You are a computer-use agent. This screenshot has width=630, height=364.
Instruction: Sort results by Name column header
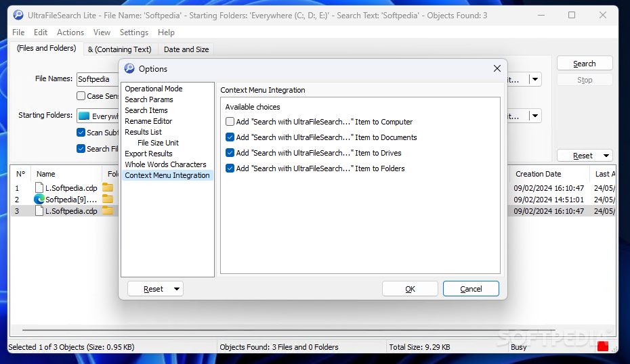coord(66,174)
